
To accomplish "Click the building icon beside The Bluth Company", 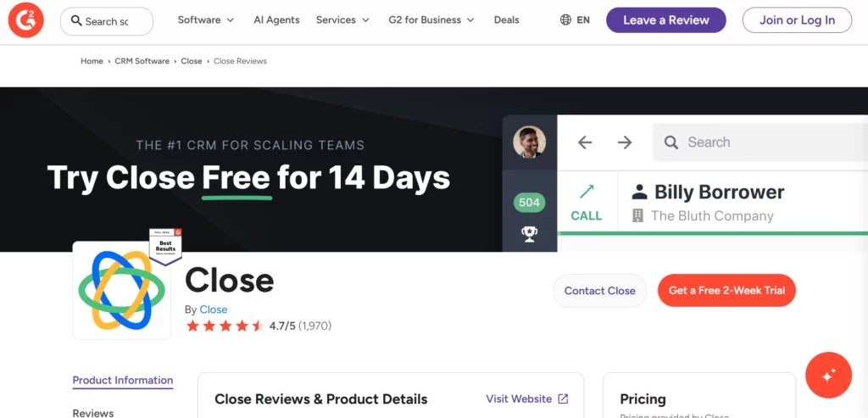I will [637, 216].
